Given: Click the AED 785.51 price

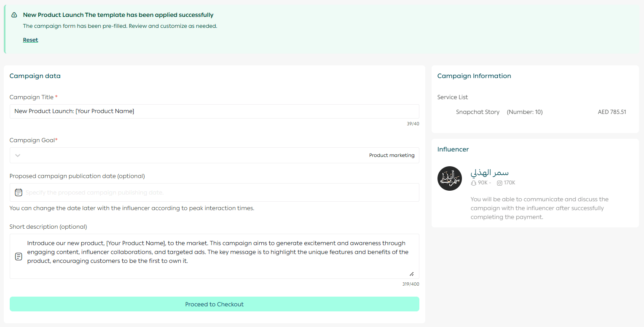Looking at the screenshot, I should pyautogui.click(x=612, y=112).
